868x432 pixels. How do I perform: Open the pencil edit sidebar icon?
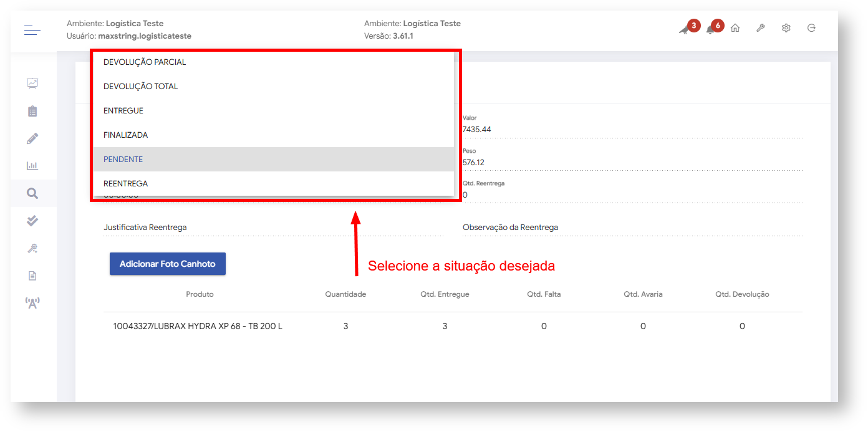click(x=32, y=138)
